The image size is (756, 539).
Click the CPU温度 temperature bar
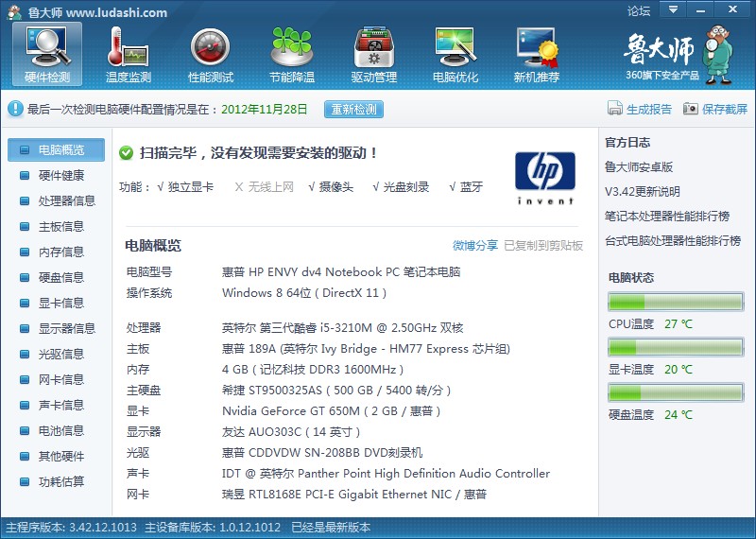(x=676, y=302)
